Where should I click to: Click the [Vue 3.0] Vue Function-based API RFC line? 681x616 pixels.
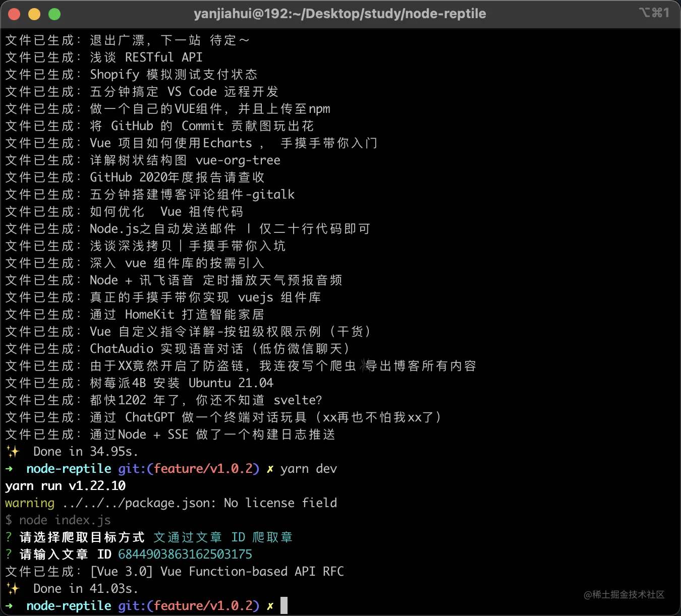click(x=217, y=572)
